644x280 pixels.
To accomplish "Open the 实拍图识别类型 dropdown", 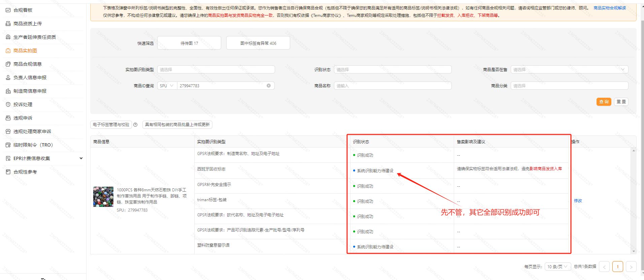I will (x=216, y=69).
